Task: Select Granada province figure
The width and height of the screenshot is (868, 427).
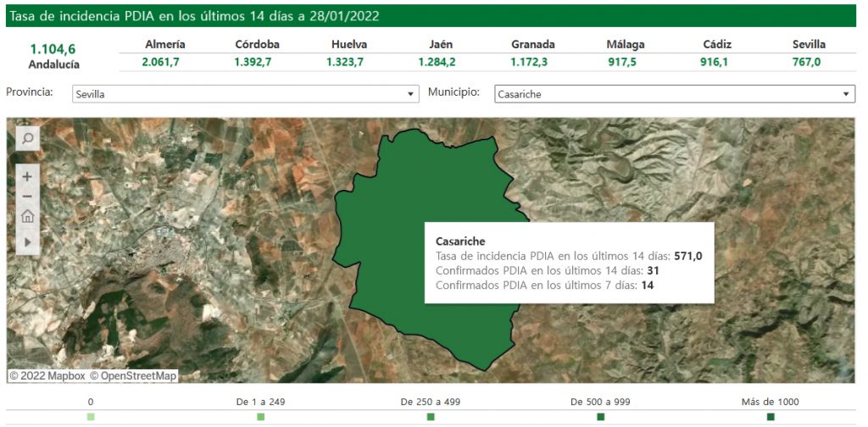Action: tap(532, 62)
